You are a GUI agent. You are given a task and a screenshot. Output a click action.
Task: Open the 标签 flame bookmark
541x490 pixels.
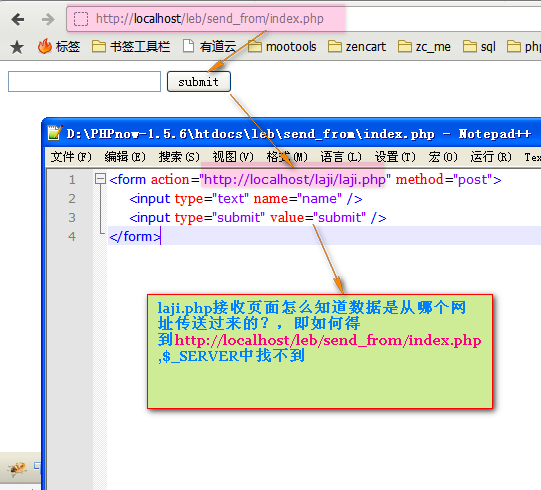pos(59,46)
